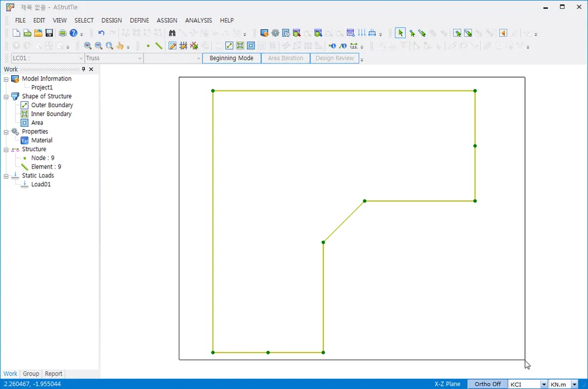Click the window select node icon
Viewport: 588px width, 389px height.
click(x=457, y=33)
